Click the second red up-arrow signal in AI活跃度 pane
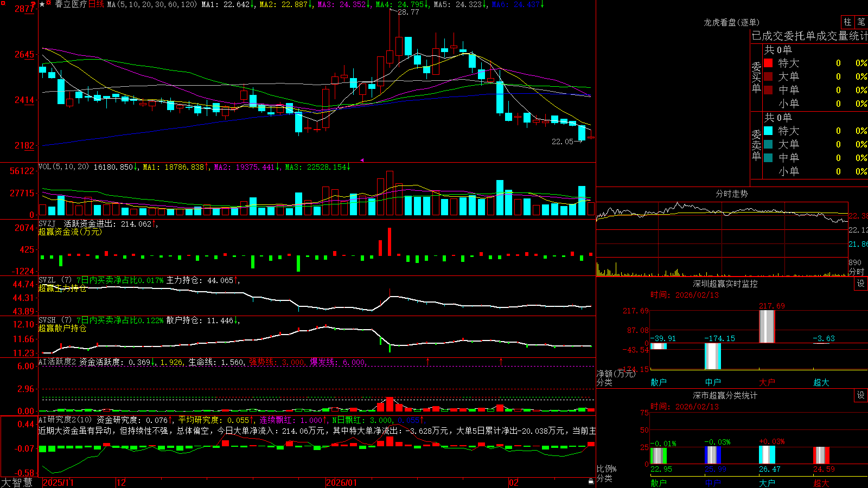The height and width of the screenshot is (488, 868). (x=501, y=361)
